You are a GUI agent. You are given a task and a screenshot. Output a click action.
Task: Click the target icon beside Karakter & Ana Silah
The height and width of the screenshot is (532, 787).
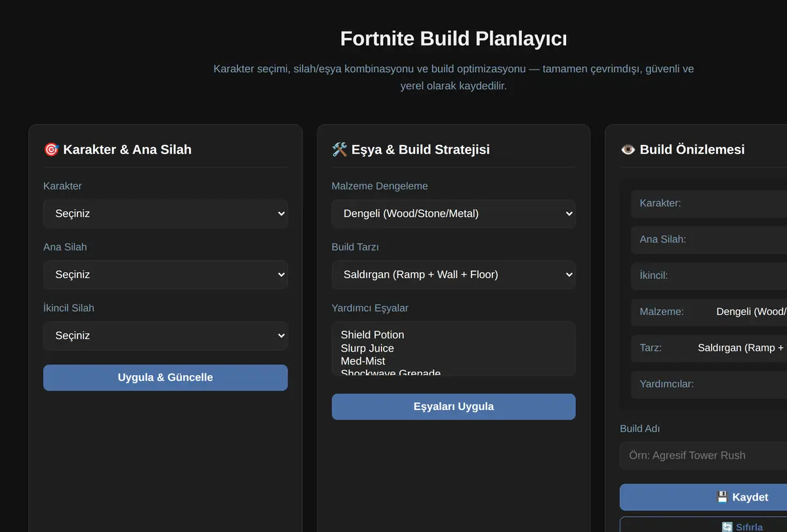[x=51, y=150]
